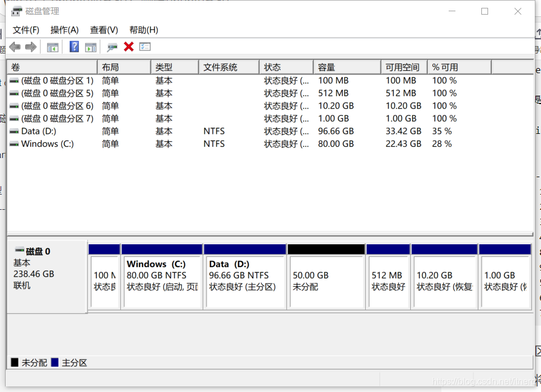Select the 50.00 GB 未分配 unallocated block
The image size is (541, 392).
pyautogui.click(x=326, y=276)
